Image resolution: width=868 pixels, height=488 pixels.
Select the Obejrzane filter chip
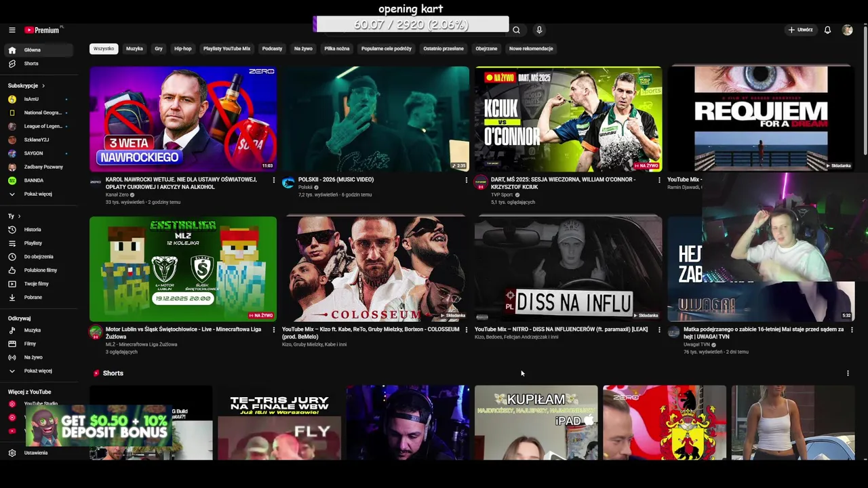tap(486, 49)
